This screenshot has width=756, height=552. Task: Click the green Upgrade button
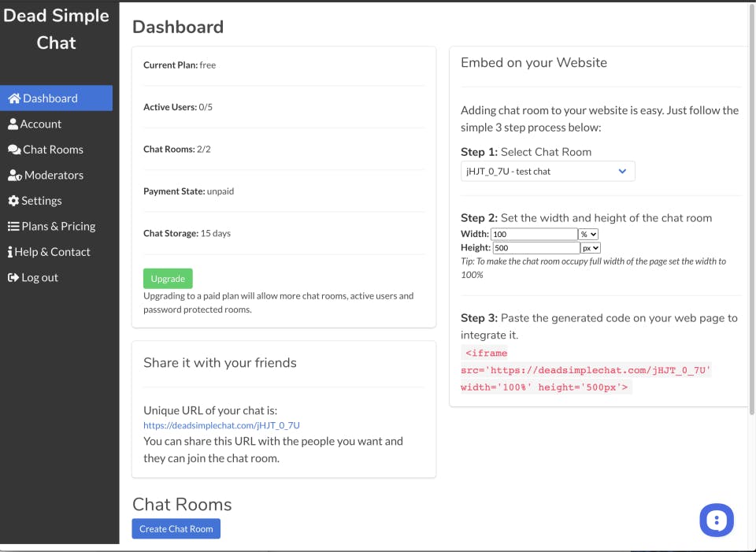(x=168, y=279)
